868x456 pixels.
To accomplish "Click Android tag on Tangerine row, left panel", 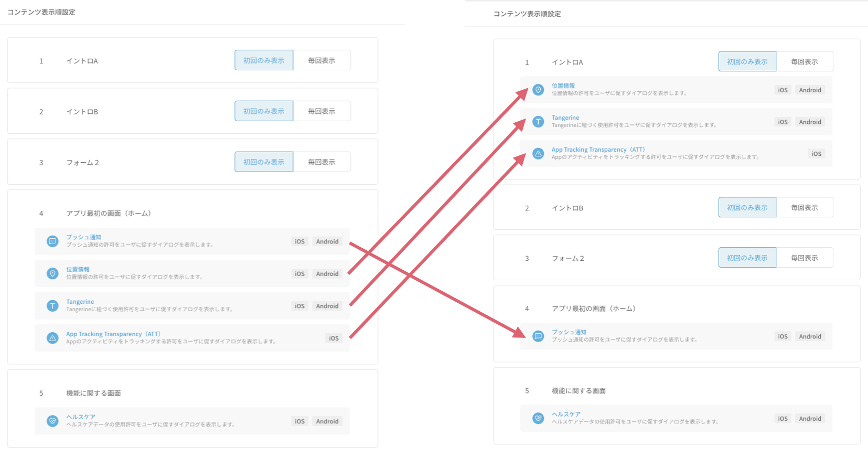I will [327, 306].
